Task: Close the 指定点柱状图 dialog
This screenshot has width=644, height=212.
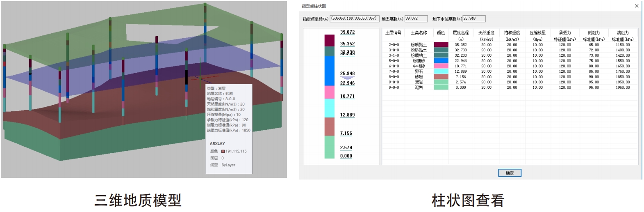Action: pyautogui.click(x=636, y=6)
